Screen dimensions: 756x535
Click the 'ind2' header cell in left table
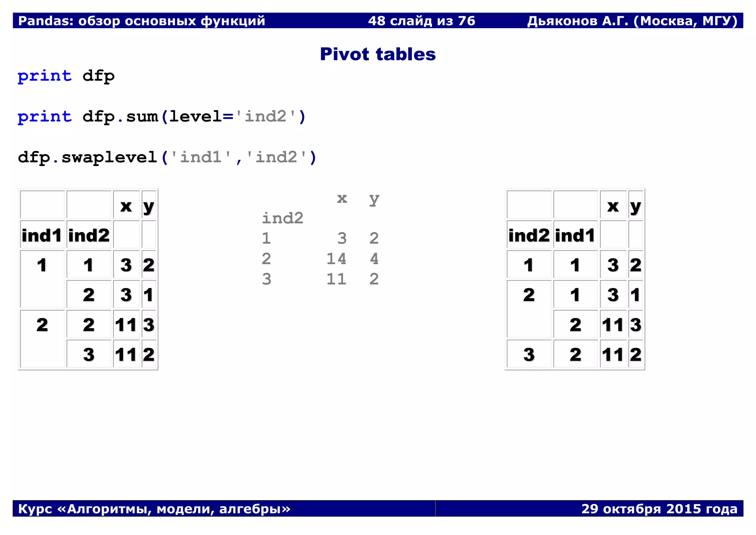click(x=89, y=235)
